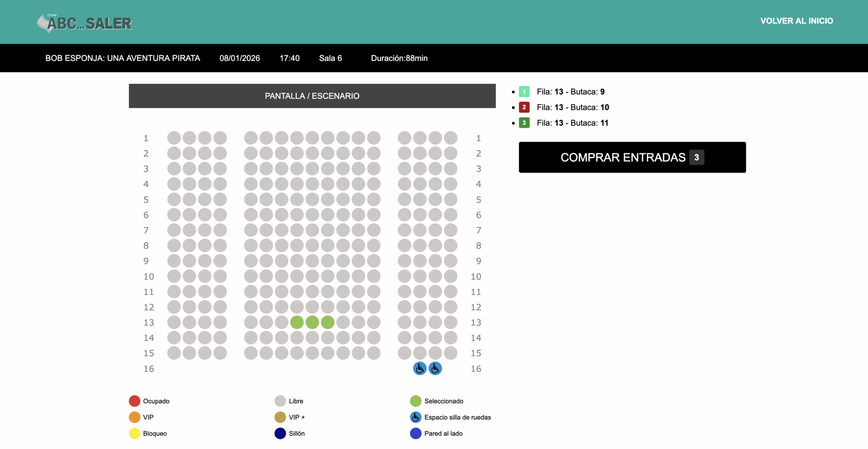Deselect the first green seat in row 13

297,322
